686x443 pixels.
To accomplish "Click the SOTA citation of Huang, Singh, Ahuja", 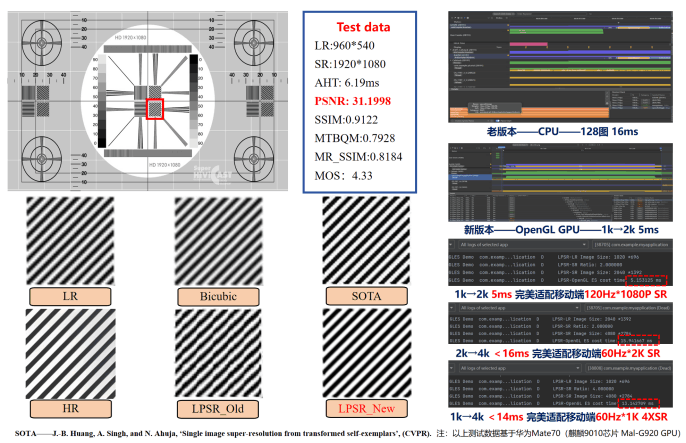I will [223, 433].
